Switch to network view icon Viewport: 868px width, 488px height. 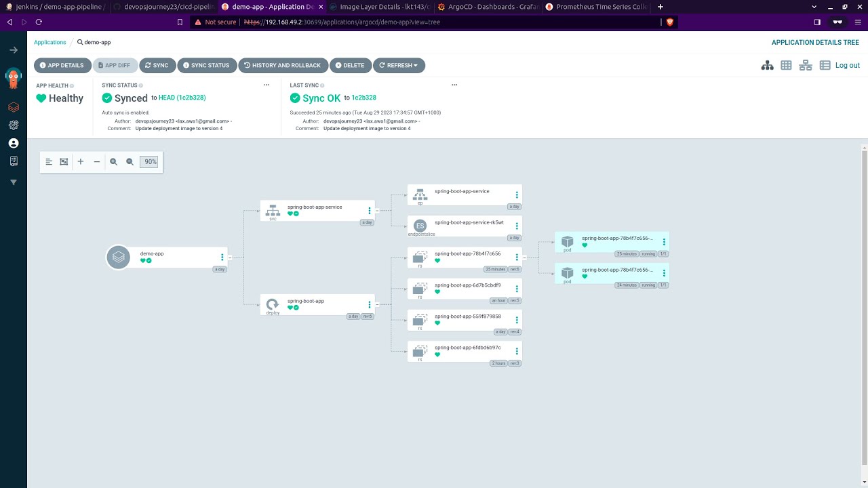(x=805, y=65)
